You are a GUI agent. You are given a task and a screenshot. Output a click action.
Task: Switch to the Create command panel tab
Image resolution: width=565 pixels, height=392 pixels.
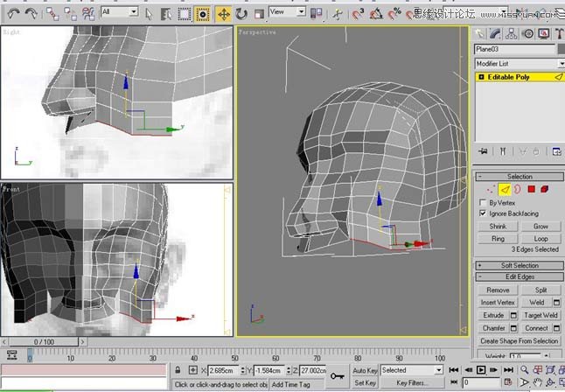(x=479, y=33)
